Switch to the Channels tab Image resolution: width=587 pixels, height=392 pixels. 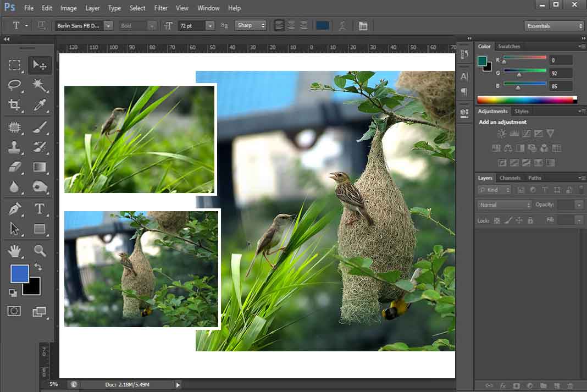tap(510, 178)
